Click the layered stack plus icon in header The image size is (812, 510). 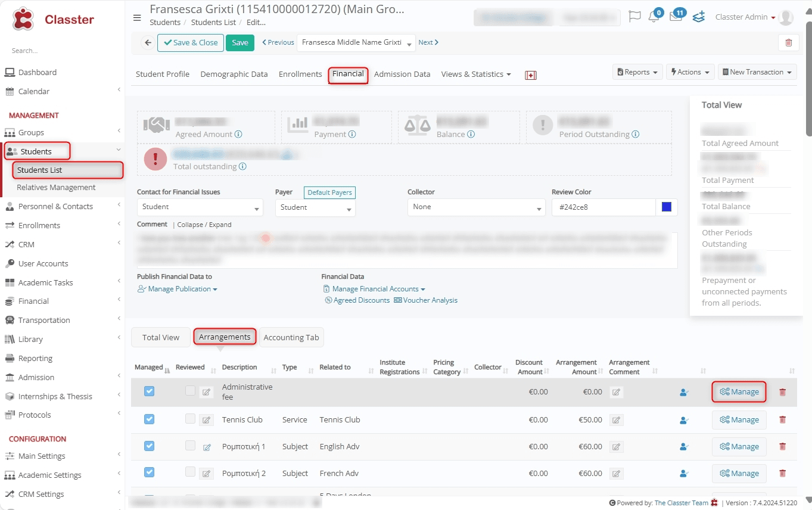pos(699,17)
